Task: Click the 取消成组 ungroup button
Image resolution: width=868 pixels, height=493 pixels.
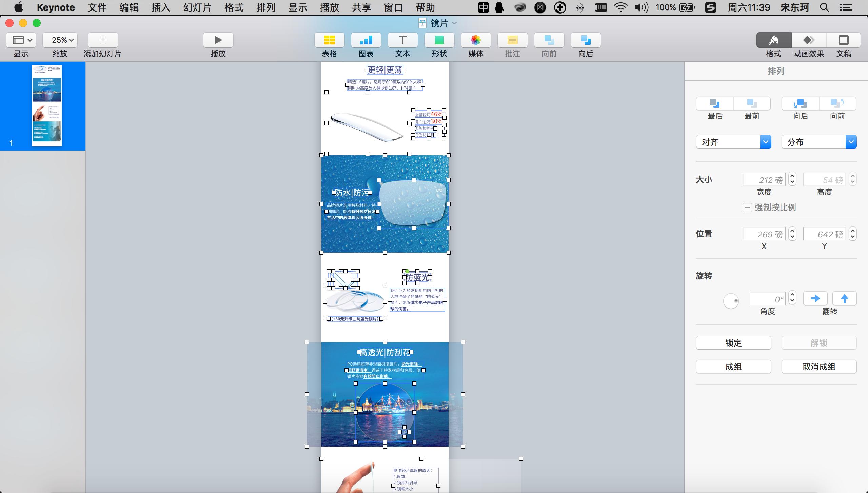Action: point(819,367)
